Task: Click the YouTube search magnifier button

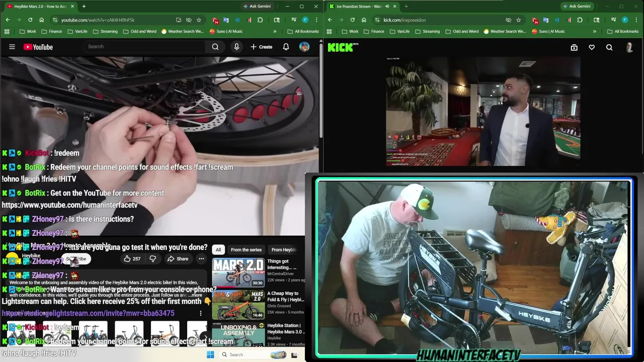Action: [215, 47]
